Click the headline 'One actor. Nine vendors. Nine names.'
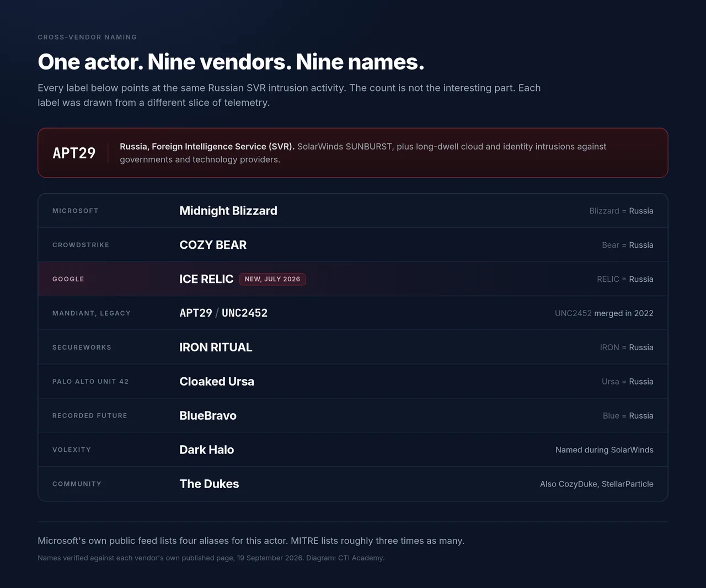This screenshot has height=588, width=706. tap(231, 62)
